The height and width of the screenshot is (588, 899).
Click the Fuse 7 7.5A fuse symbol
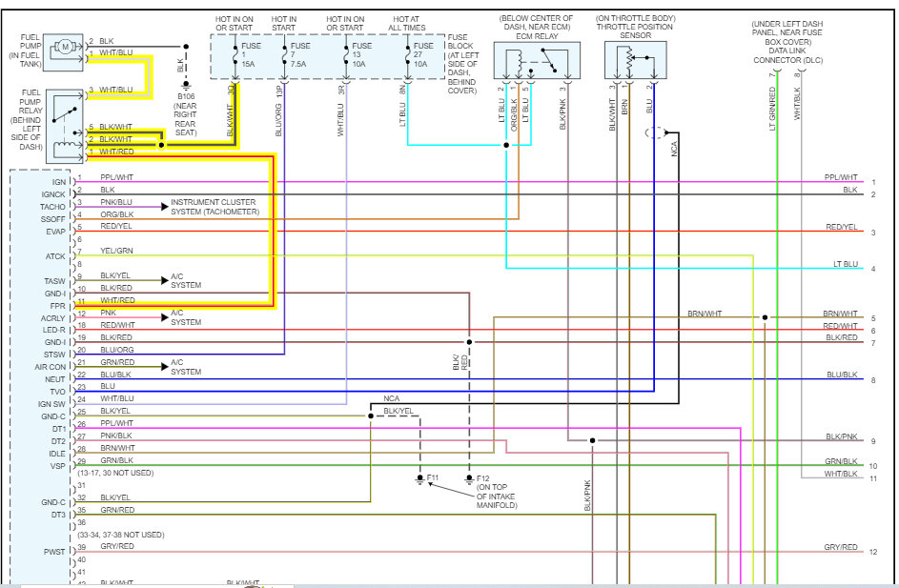pyautogui.click(x=284, y=55)
